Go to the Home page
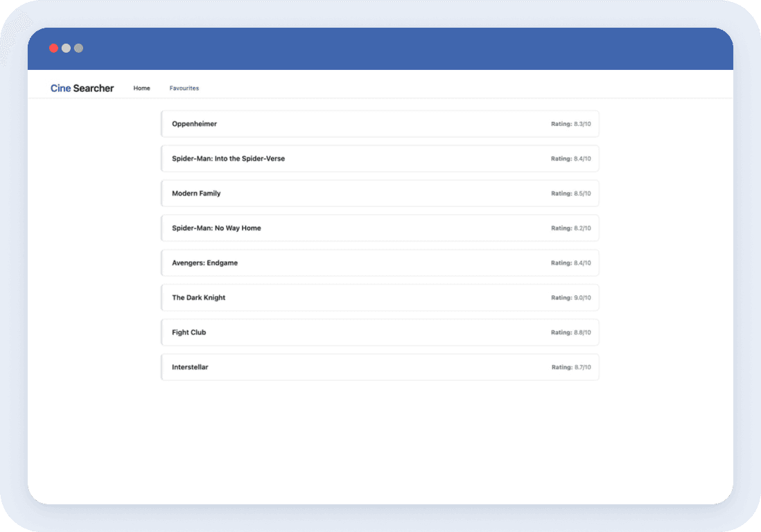This screenshot has height=532, width=761. [x=141, y=89]
